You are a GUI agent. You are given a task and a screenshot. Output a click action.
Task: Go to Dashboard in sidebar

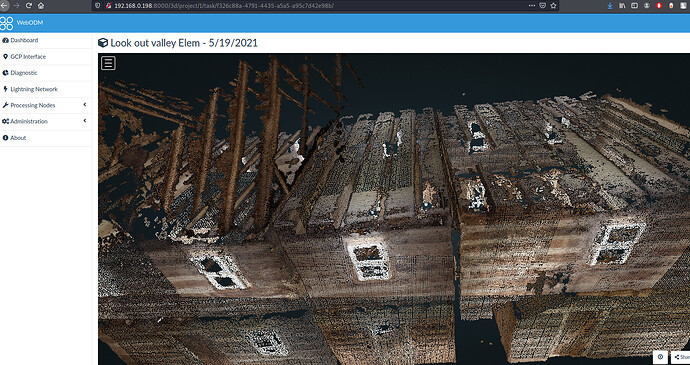[x=24, y=40]
